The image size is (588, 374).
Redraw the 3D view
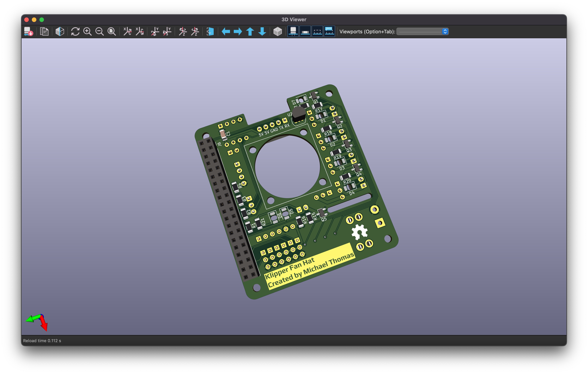pyautogui.click(x=75, y=31)
